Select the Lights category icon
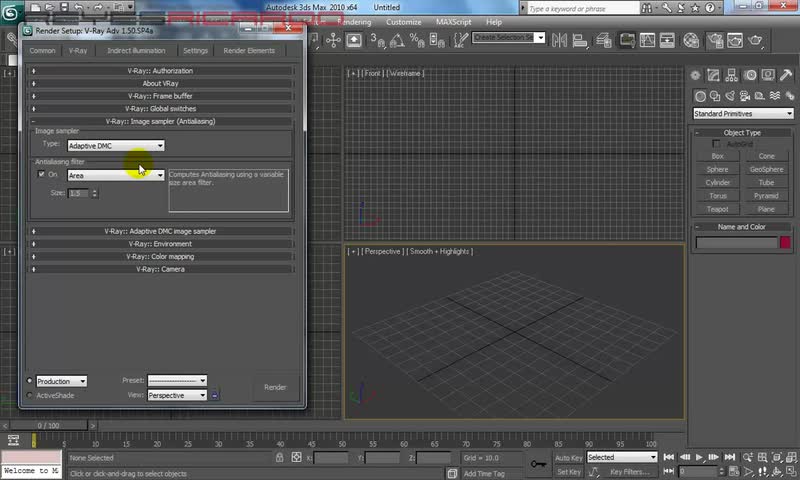Viewport: 800px width, 480px height. tap(730, 96)
